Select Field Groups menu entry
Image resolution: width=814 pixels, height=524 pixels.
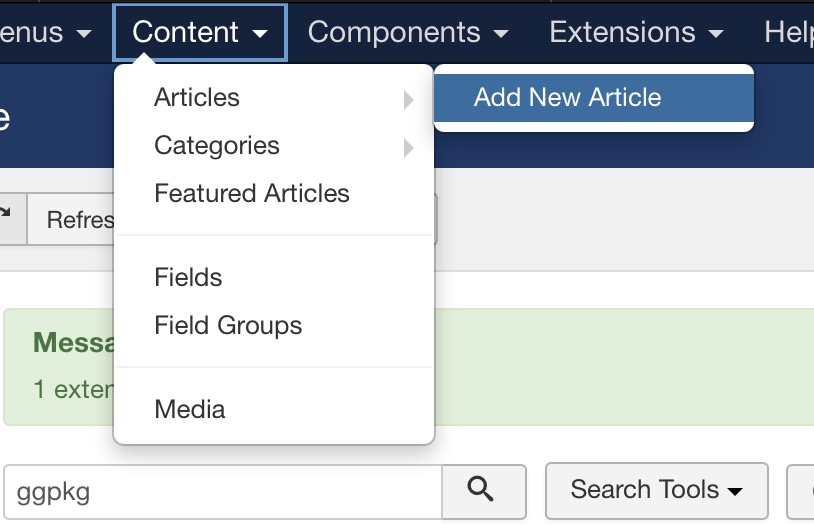click(x=228, y=326)
